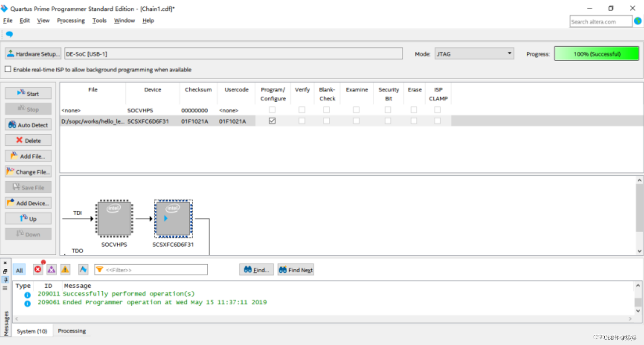Viewport: 644px width, 345px height.
Task: Move selected device Up
Action: [x=28, y=219]
